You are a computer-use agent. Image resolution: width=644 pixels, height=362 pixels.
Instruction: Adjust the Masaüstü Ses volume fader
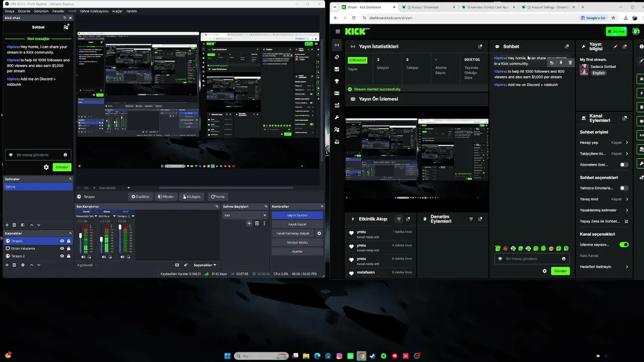[x=80, y=235]
